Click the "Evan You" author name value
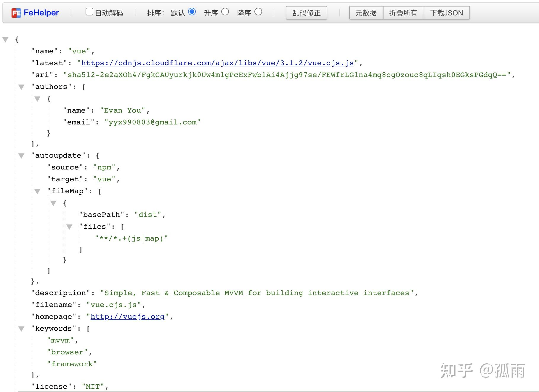 [123, 110]
